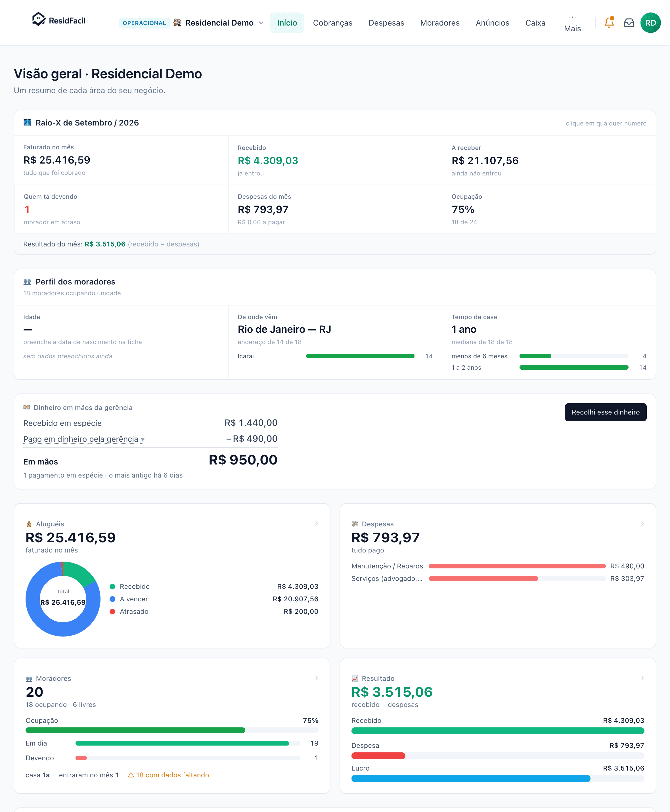This screenshot has height=812, width=670.
Task: Click the ResidFacil logo
Action: 59,19
